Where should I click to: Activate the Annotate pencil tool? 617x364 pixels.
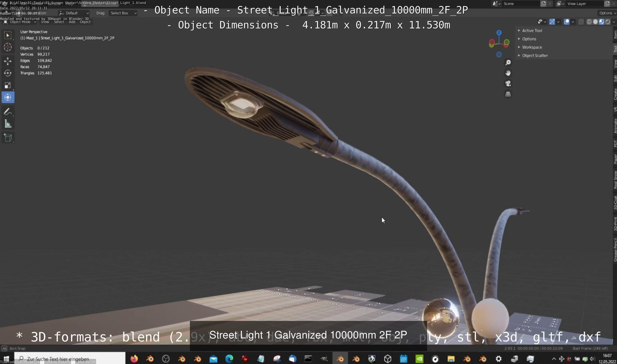(x=8, y=112)
